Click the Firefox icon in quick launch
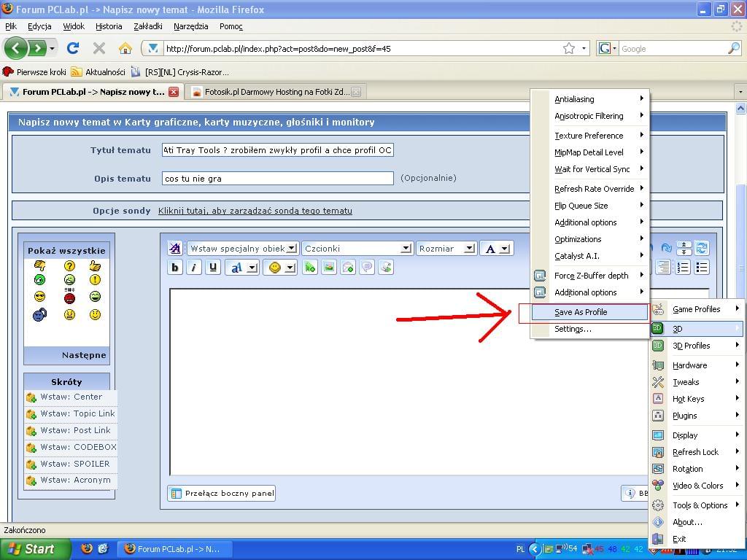The height and width of the screenshot is (560, 747). click(x=87, y=548)
